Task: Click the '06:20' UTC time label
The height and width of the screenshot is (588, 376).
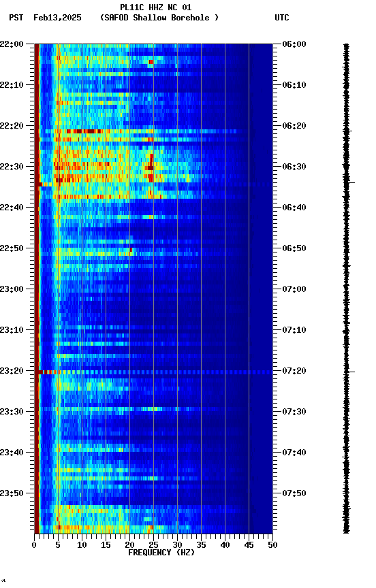Action: pyautogui.click(x=294, y=126)
